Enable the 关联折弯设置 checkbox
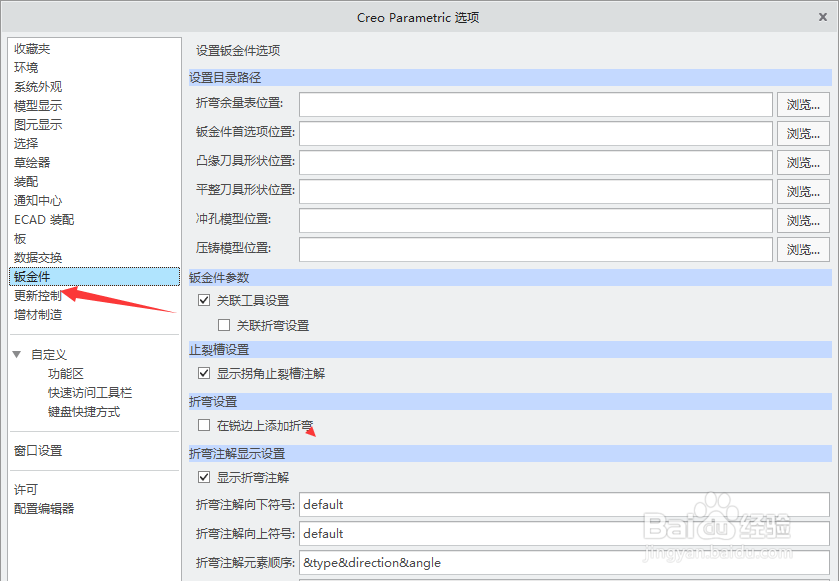 [224, 325]
